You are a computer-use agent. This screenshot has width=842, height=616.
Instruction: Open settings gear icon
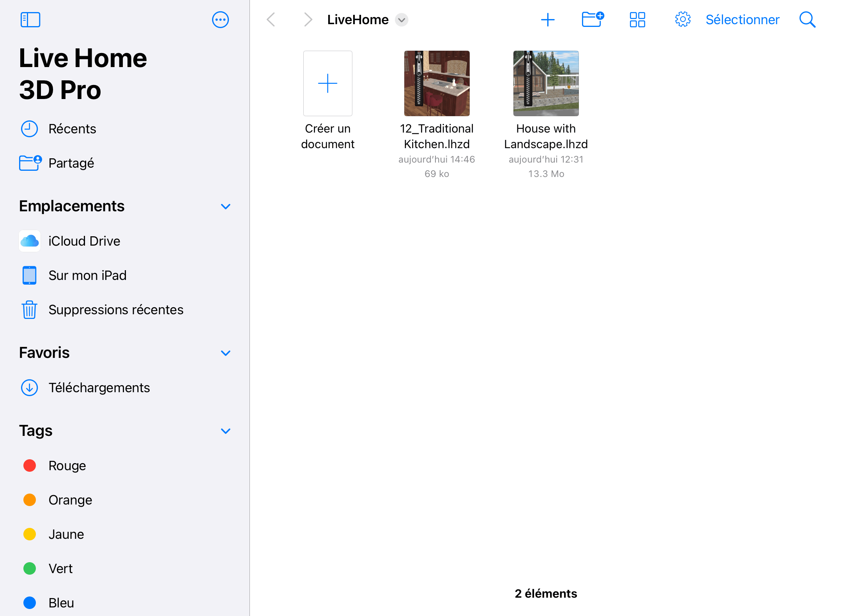683,19
